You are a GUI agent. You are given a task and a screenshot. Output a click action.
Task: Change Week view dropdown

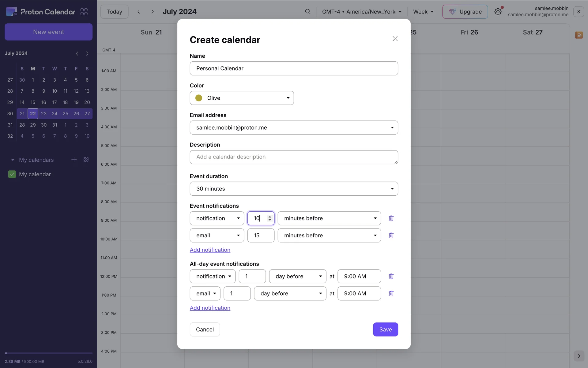point(423,12)
